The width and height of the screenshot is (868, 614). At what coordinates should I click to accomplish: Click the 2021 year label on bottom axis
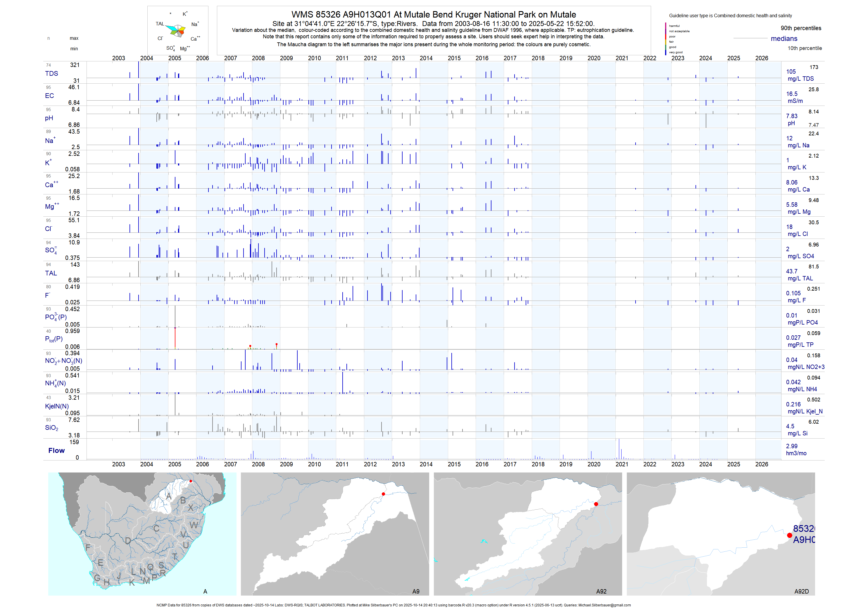click(622, 464)
